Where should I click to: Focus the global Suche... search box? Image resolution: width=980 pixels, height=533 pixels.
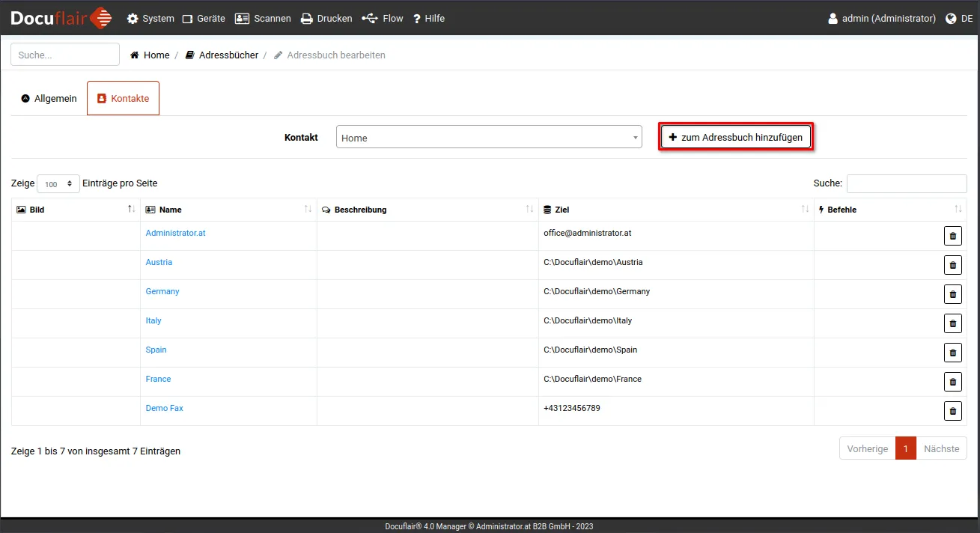pyautogui.click(x=65, y=55)
